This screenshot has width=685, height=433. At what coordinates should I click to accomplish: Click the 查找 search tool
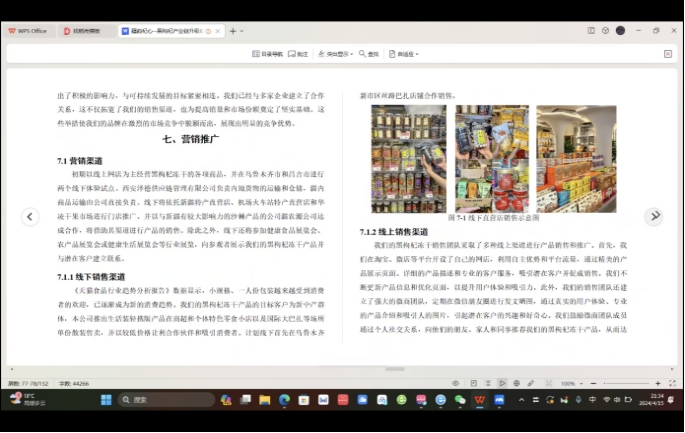(370, 54)
